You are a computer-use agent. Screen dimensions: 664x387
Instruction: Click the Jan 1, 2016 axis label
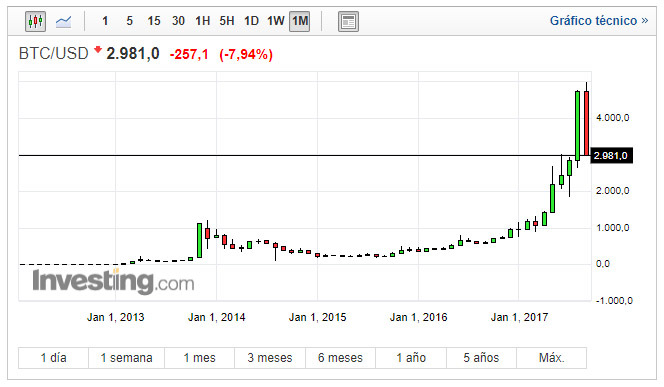click(x=418, y=317)
